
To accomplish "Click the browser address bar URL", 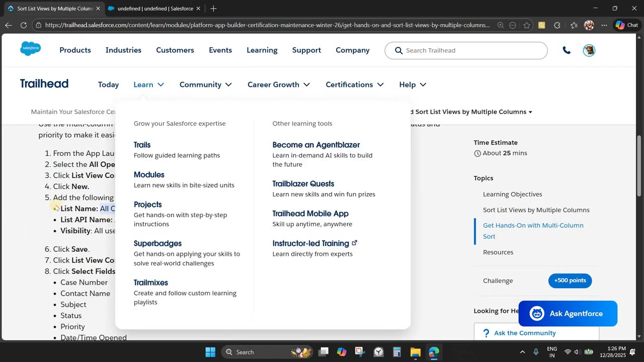I will click(x=267, y=25).
